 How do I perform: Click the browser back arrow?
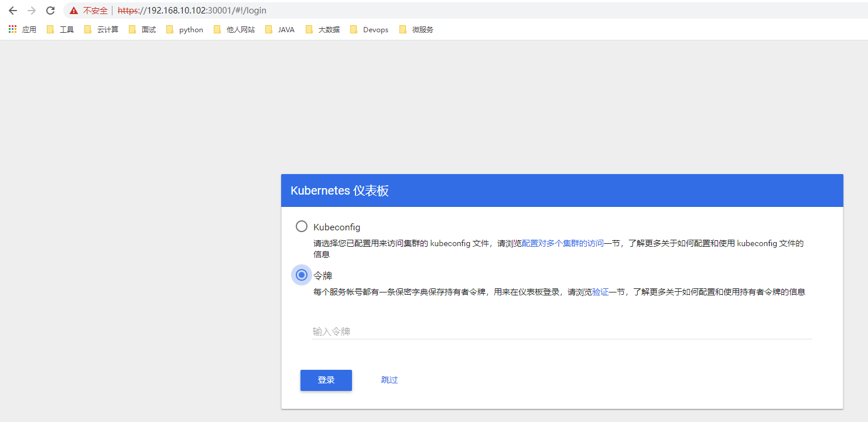click(13, 11)
